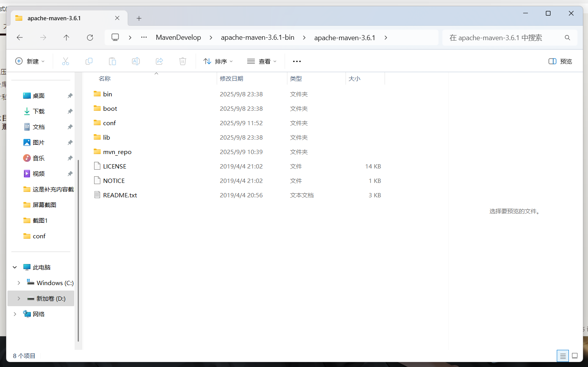Toggle the 预览 preview pane
Screen dimensions: 588x367
560,61
